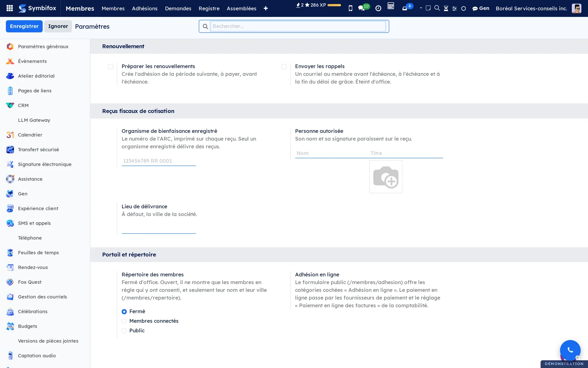Click the Ignorer button

[58, 26]
